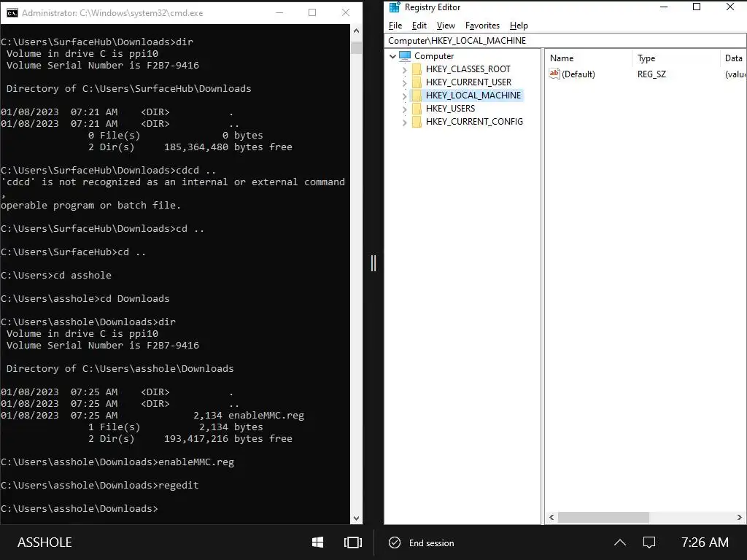
Task: Show hidden icons in the system tray
Action: tap(620, 542)
